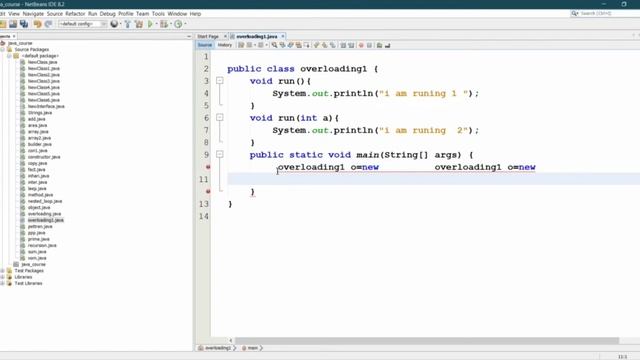Viewport: 640px width, 360px height.
Task: Click the last-edit navigation icon beside History
Action: [241, 45]
